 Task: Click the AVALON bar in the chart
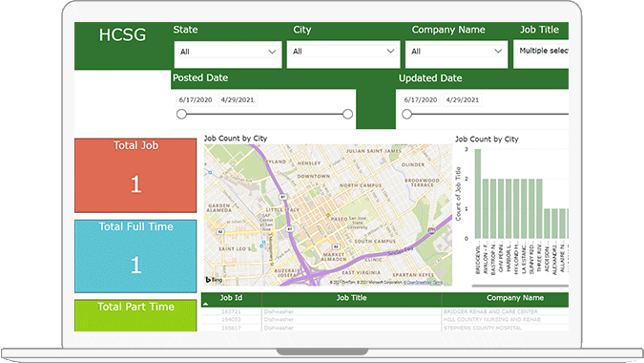(486, 208)
